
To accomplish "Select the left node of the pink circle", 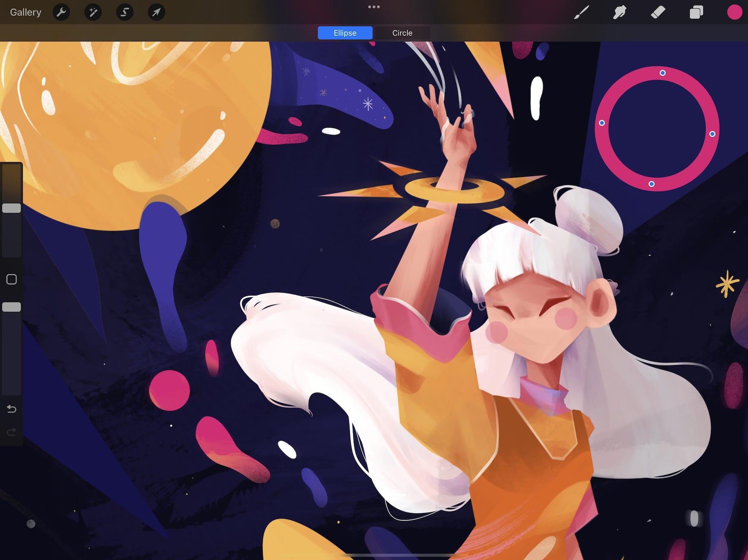I will coord(602,123).
